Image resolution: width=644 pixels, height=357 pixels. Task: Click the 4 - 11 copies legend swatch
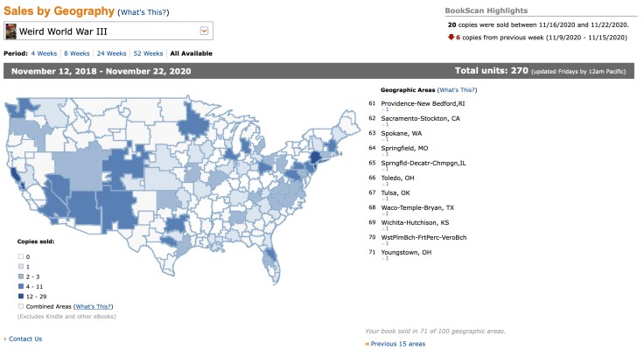click(x=20, y=285)
